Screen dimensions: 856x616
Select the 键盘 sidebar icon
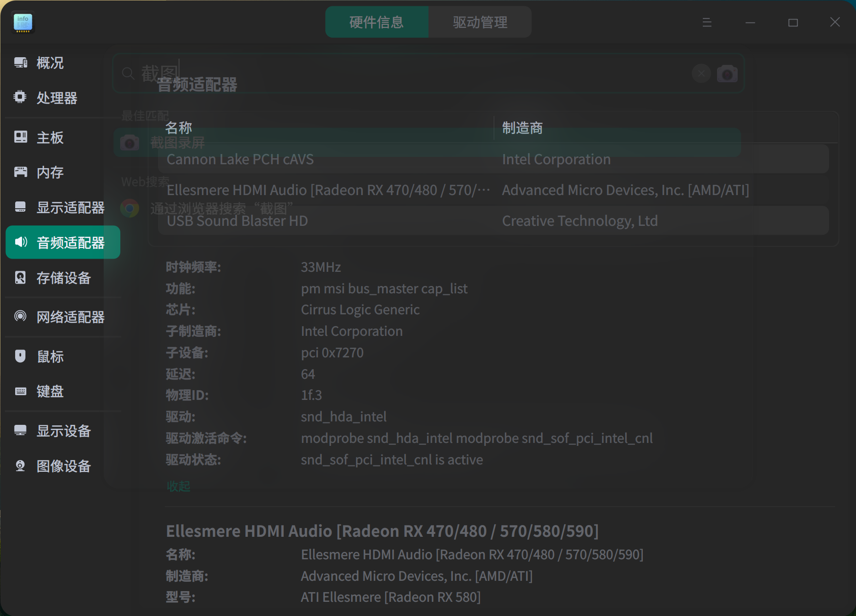click(50, 391)
